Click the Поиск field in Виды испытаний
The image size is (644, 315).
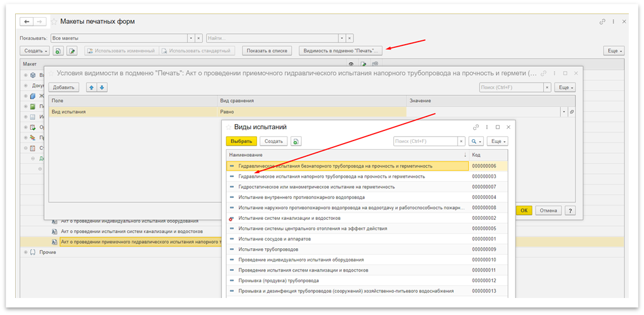(x=425, y=142)
